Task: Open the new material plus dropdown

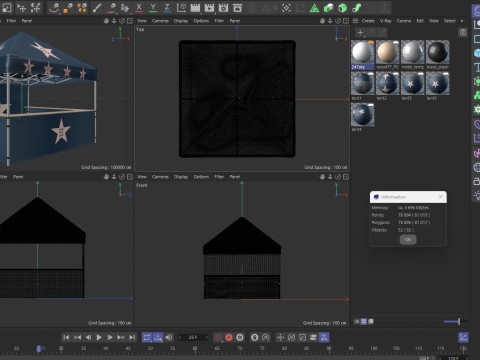Action: 360,32
